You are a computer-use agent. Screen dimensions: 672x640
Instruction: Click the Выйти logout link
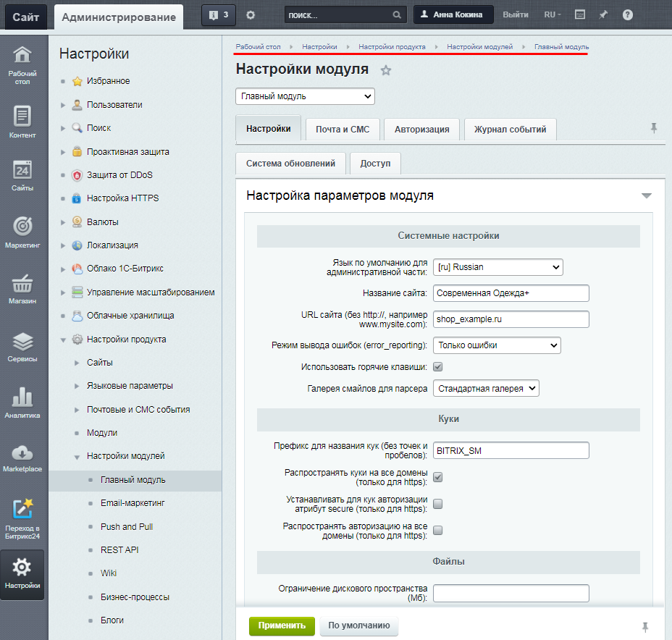(515, 14)
